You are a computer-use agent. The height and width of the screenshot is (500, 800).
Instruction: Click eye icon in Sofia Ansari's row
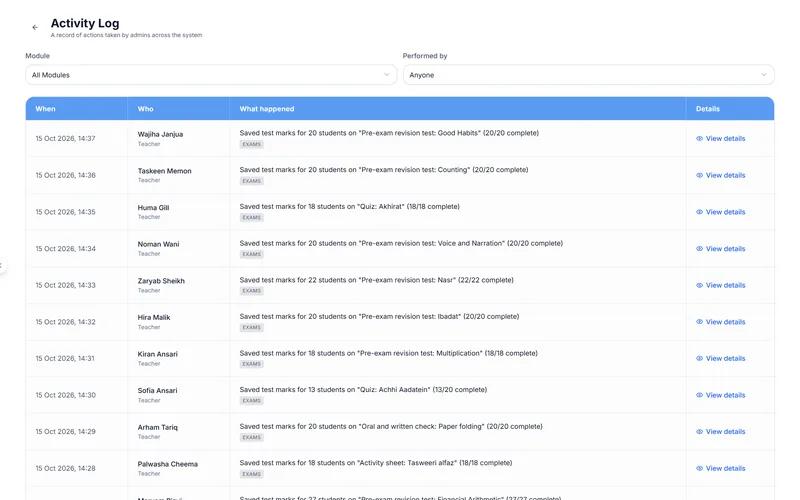pyautogui.click(x=699, y=395)
